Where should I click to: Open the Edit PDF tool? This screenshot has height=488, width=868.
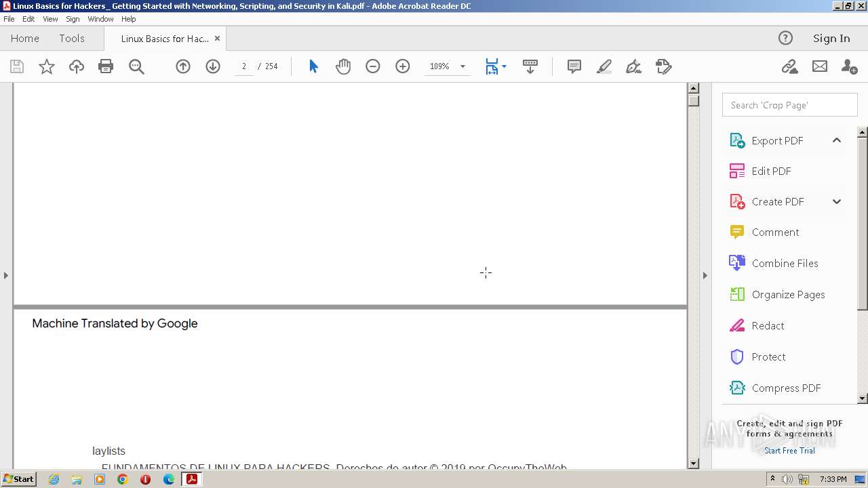[x=771, y=171]
